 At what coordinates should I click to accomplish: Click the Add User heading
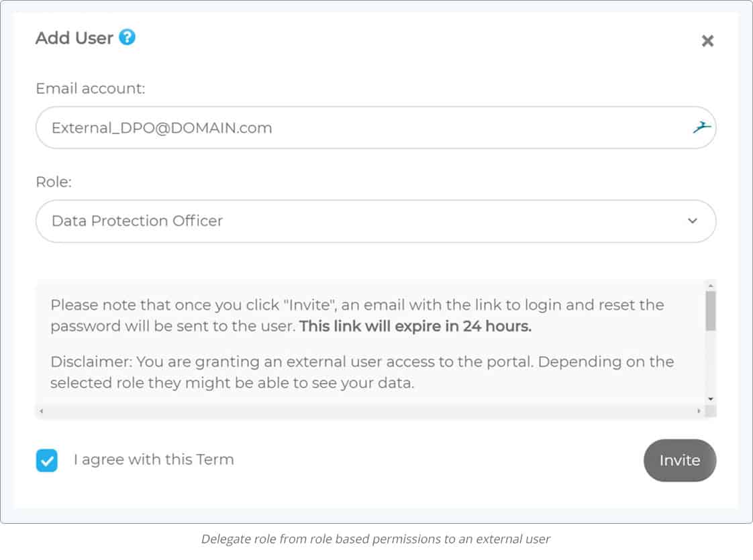pyautogui.click(x=74, y=38)
